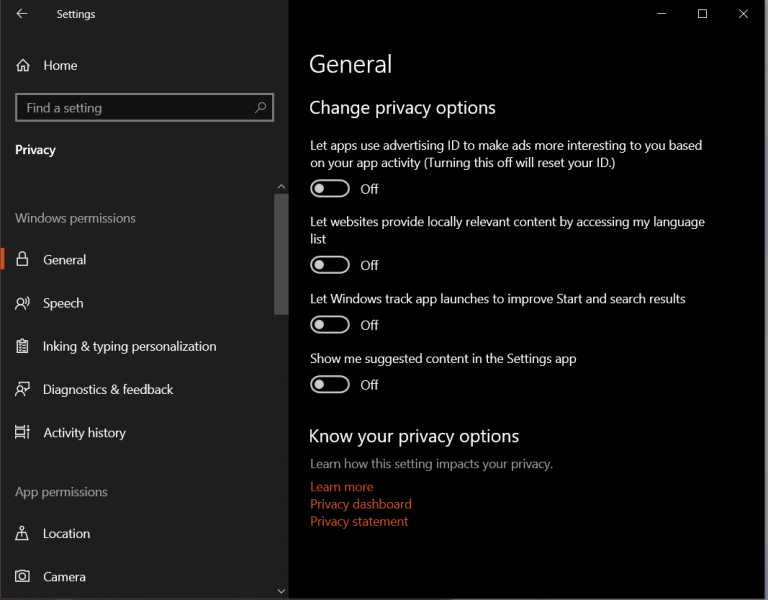The height and width of the screenshot is (600, 768).
Task: Click the Diagnostics & feedback icon
Action: tap(23, 389)
